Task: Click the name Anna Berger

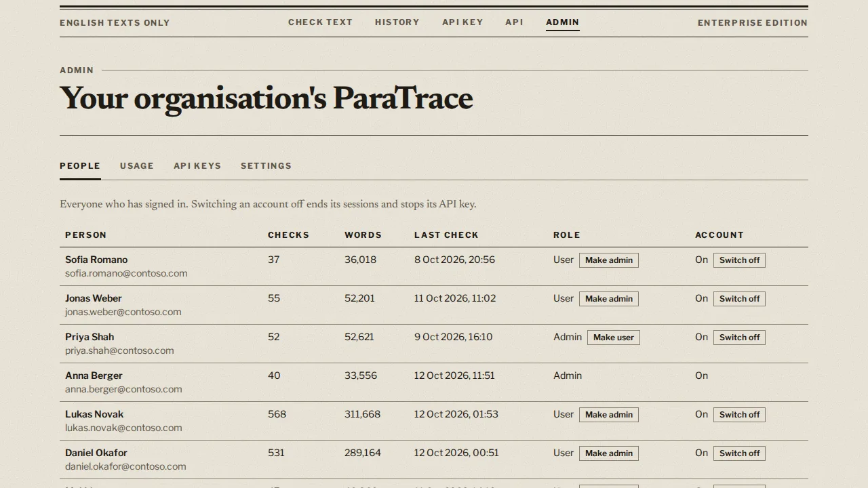Action: (94, 375)
